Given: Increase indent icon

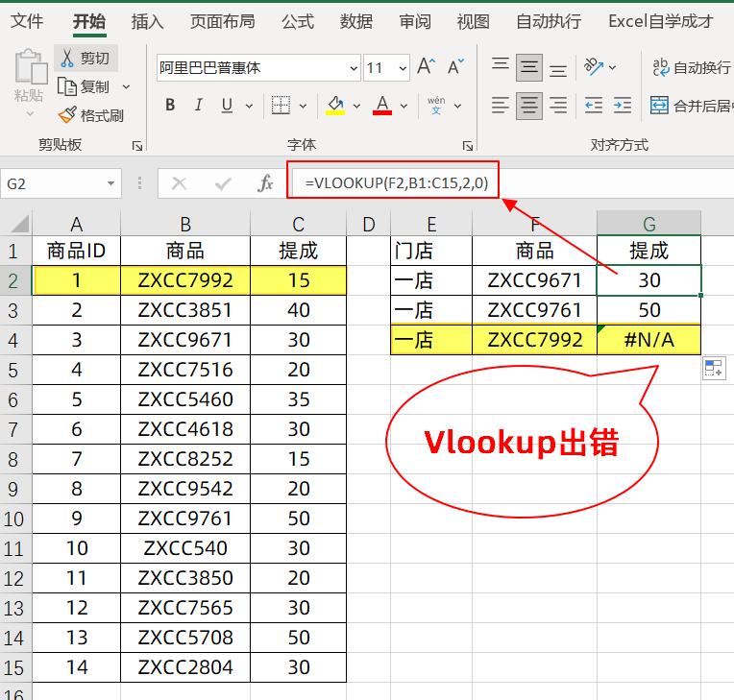Looking at the screenshot, I should pos(623,106).
